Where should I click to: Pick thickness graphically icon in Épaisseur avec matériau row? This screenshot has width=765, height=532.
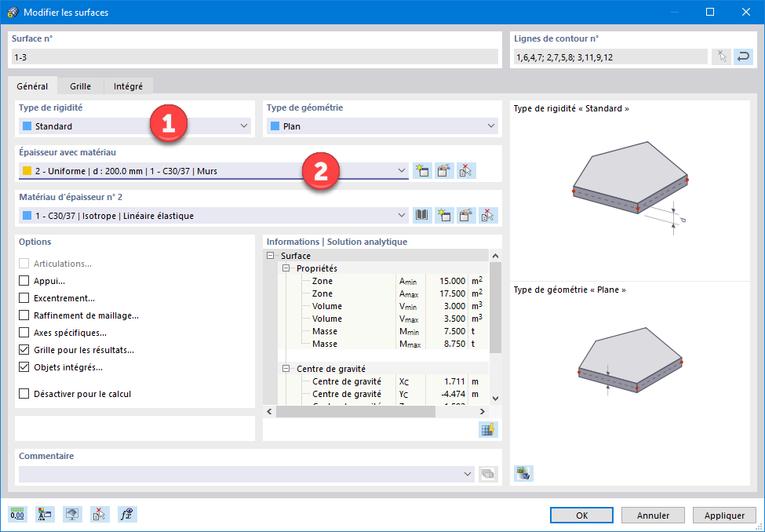pyautogui.click(x=466, y=171)
